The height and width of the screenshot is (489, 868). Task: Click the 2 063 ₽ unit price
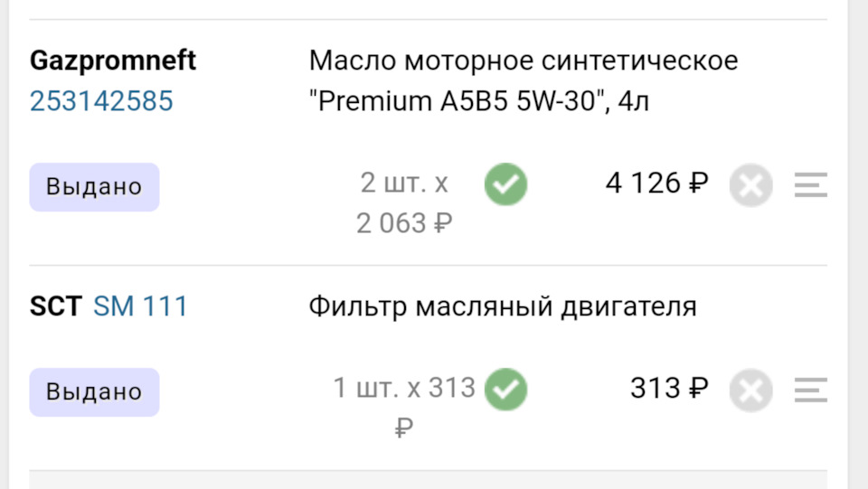pyautogui.click(x=404, y=222)
